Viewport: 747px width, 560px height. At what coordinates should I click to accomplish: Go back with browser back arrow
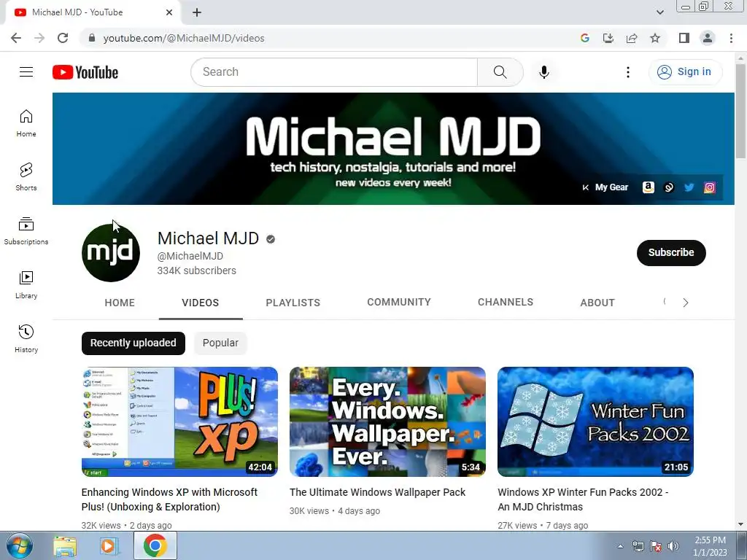pyautogui.click(x=16, y=38)
